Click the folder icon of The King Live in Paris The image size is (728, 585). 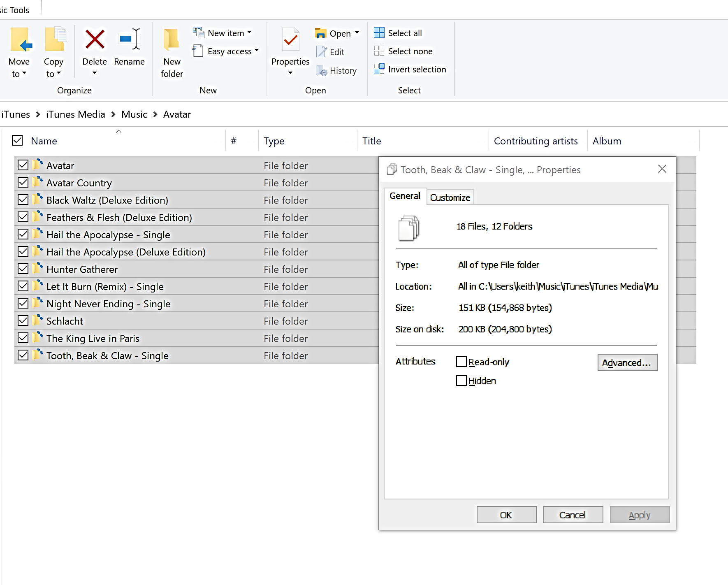pos(38,337)
